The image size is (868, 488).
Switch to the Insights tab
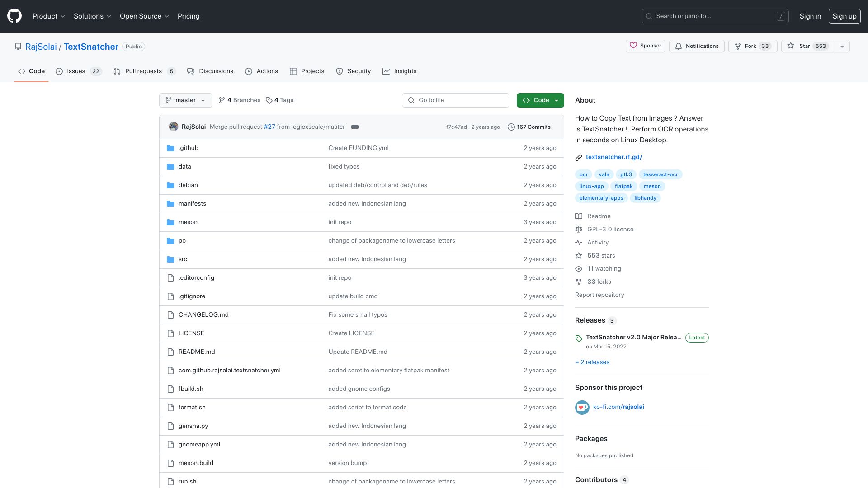click(400, 71)
